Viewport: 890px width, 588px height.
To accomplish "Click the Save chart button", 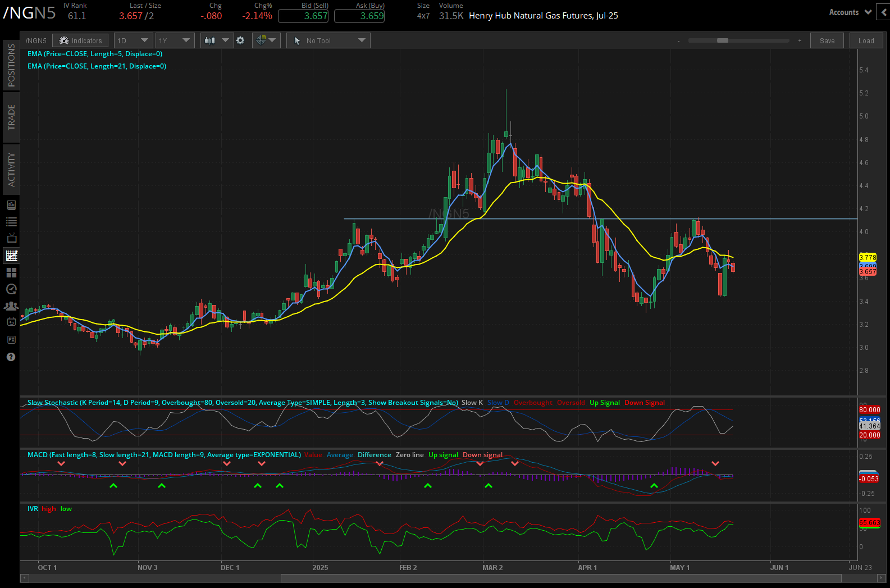I will point(827,40).
